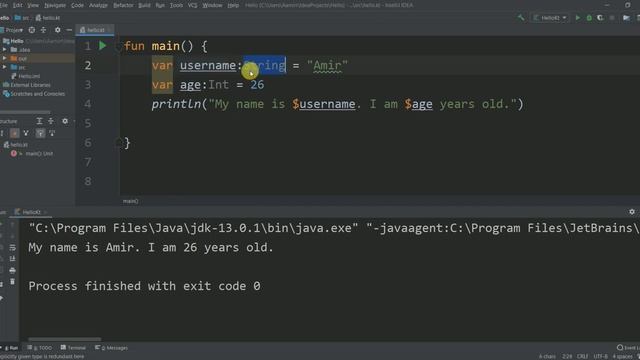Click the Project panel locate target icon
This screenshot has width=640, height=360.
(x=31, y=30)
